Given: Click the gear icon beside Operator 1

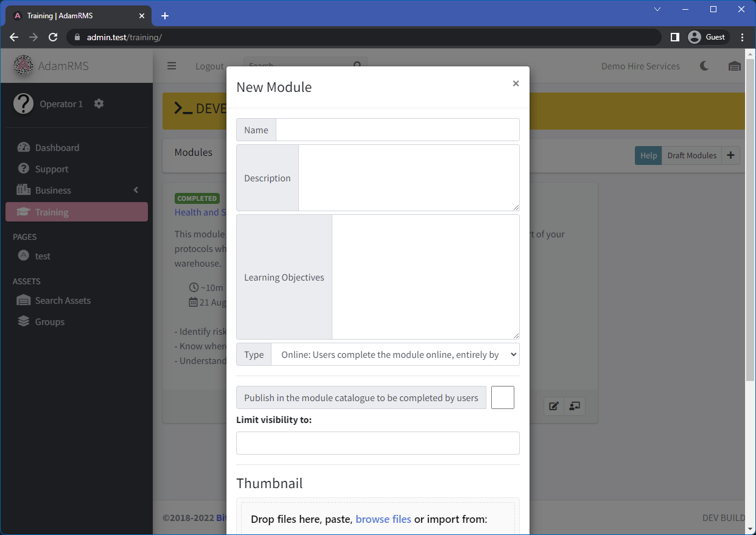Looking at the screenshot, I should pyautogui.click(x=99, y=104).
